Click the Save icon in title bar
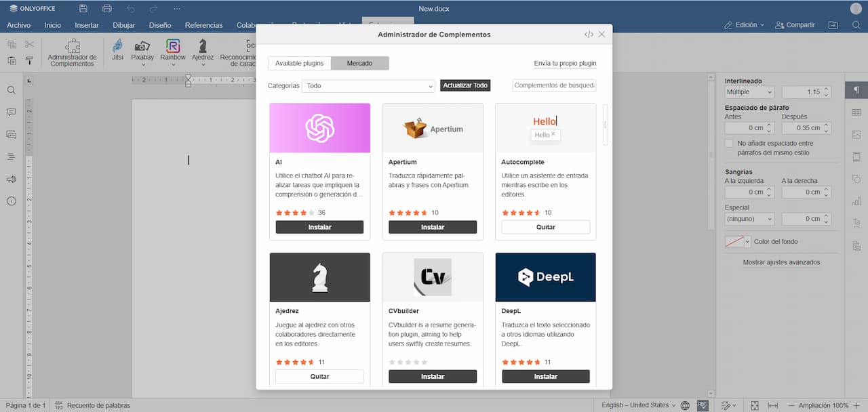Viewport: 868px width, 412px height. (83, 9)
